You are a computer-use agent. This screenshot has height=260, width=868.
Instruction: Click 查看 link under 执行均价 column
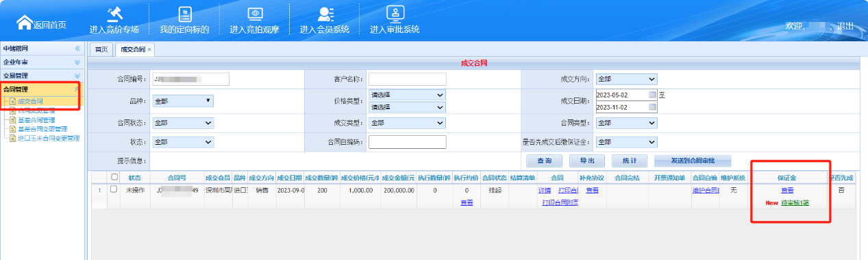[467, 202]
